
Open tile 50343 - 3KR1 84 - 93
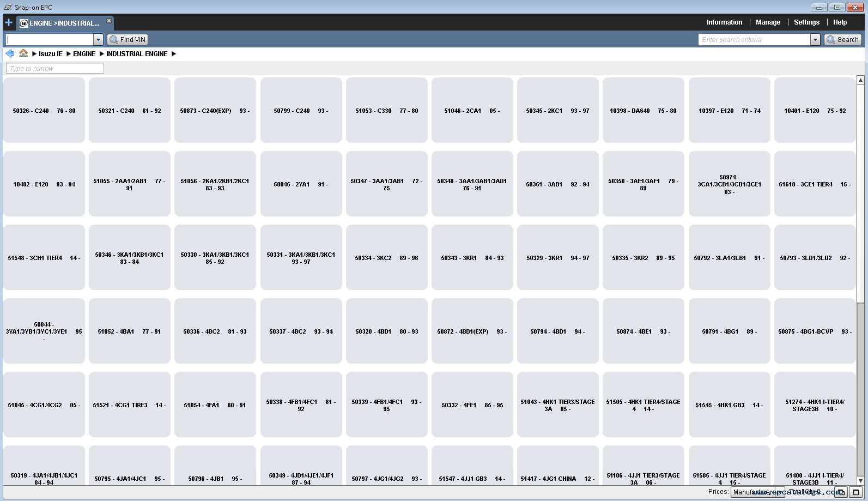click(x=472, y=257)
